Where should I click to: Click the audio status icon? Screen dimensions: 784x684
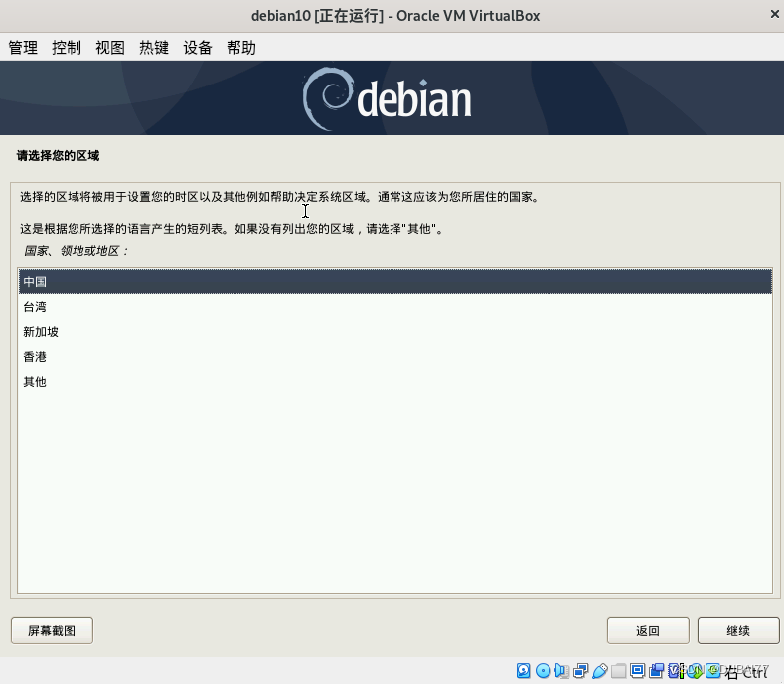[x=562, y=670]
